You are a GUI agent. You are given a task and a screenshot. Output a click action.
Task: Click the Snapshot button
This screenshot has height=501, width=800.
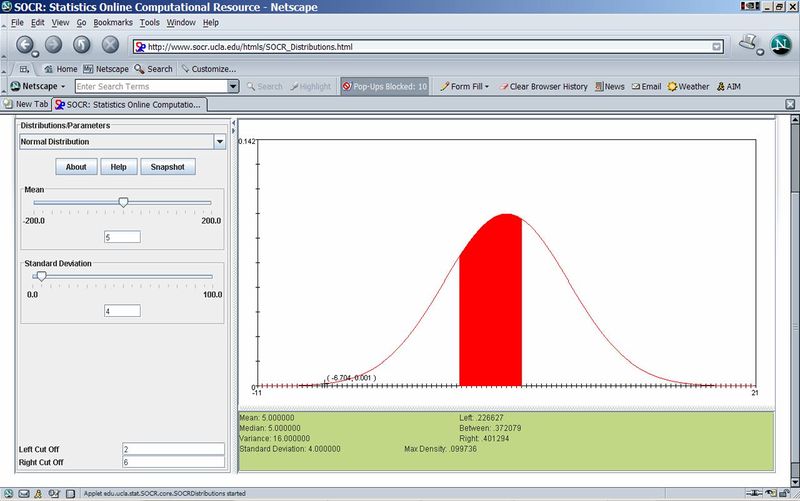point(168,167)
